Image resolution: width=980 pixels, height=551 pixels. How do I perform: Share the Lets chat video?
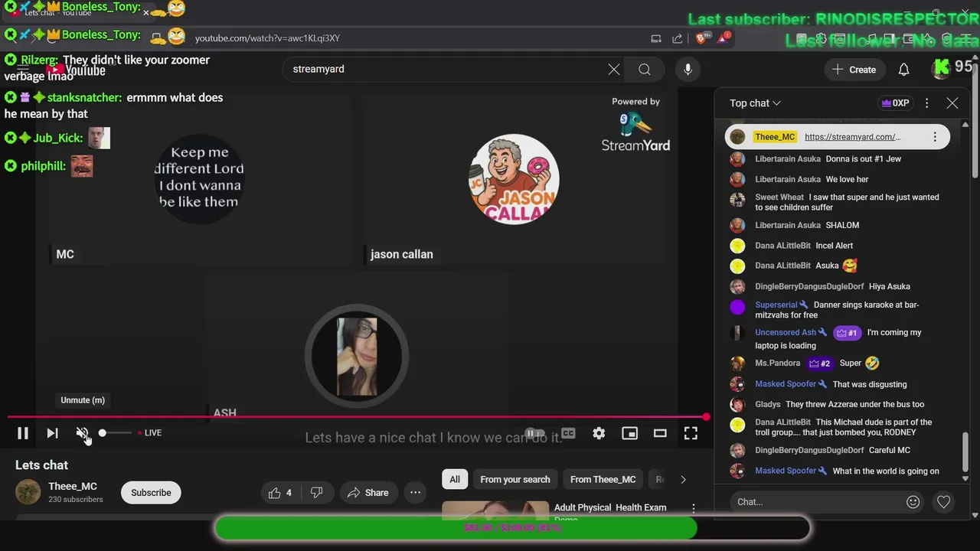point(367,493)
